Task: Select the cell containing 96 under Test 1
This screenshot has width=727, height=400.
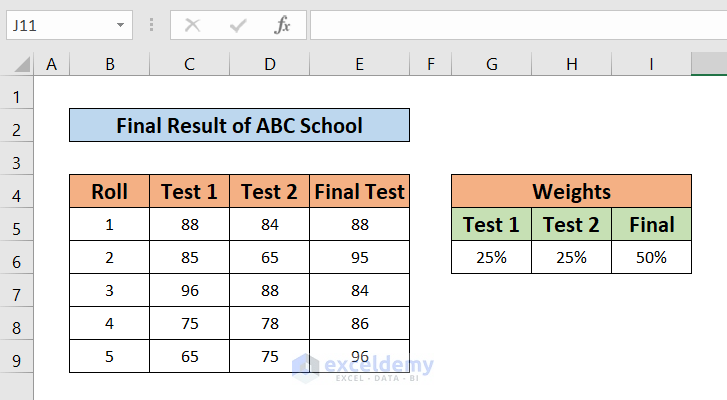Action: point(189,291)
